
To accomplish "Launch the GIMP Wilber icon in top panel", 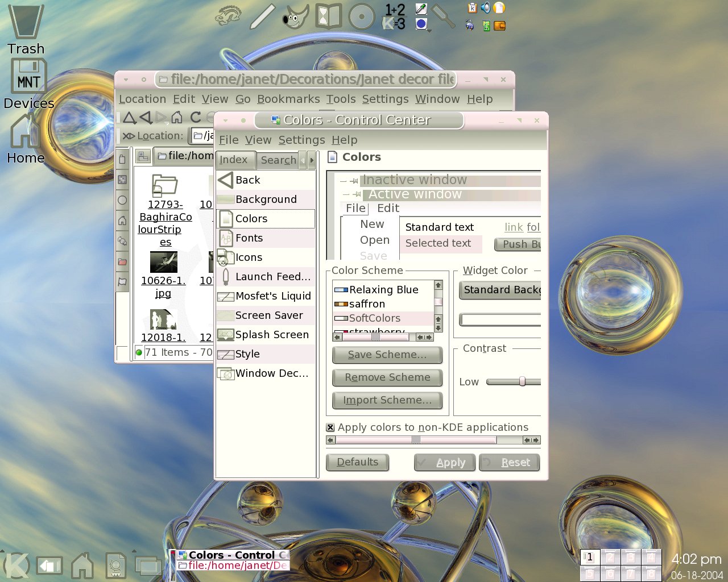I will pos(295,16).
